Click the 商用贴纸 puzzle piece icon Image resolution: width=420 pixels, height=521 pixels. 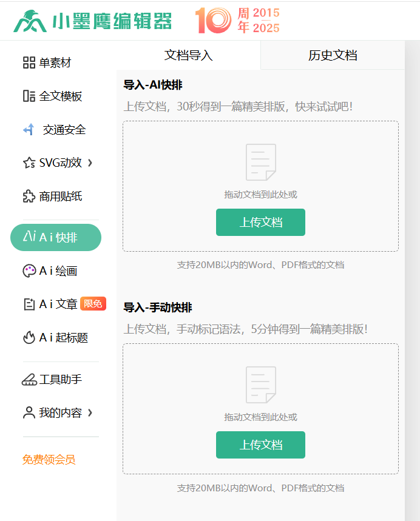pyautogui.click(x=29, y=196)
